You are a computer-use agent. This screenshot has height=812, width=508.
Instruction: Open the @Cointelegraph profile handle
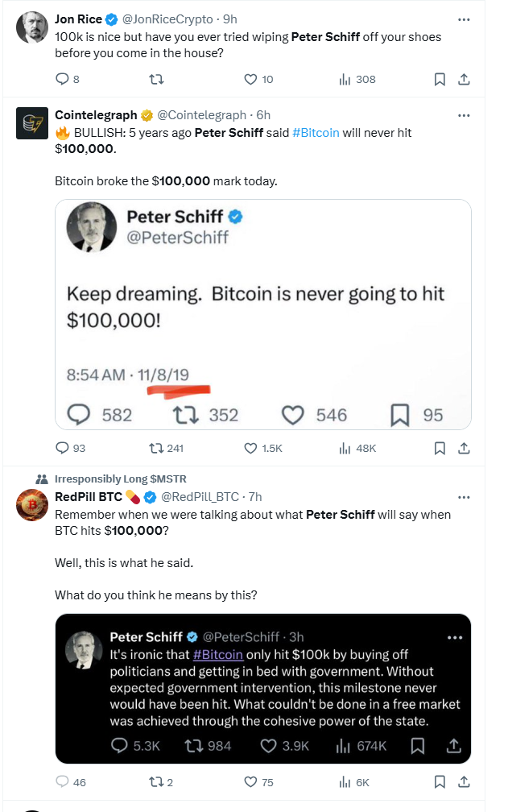point(201,115)
